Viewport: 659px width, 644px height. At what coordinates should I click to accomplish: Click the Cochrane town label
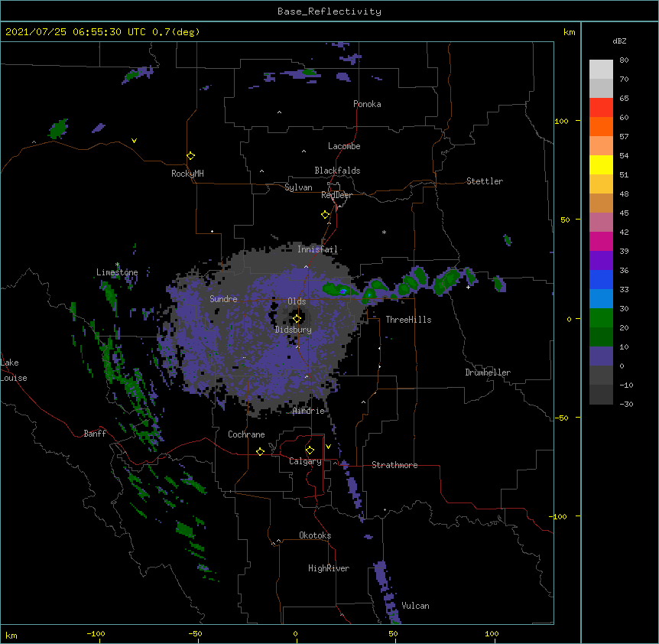(x=246, y=434)
